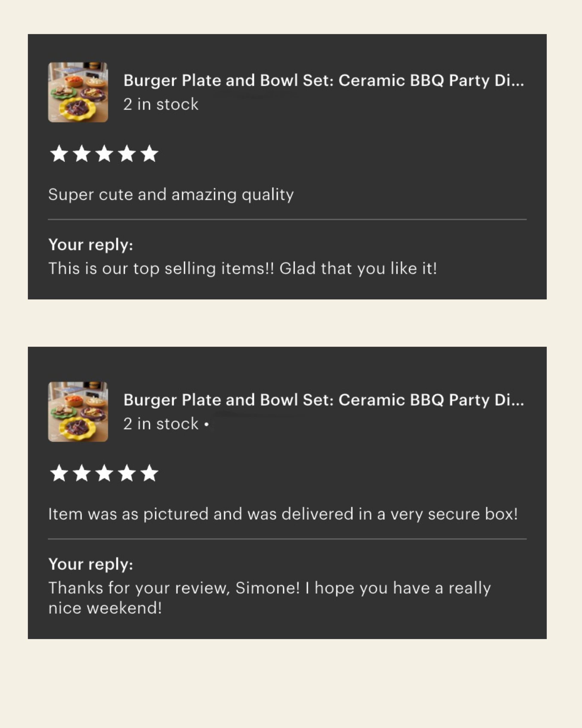Click "2 in stock" followed by a dot
This screenshot has height=728, width=582.
[x=161, y=424]
